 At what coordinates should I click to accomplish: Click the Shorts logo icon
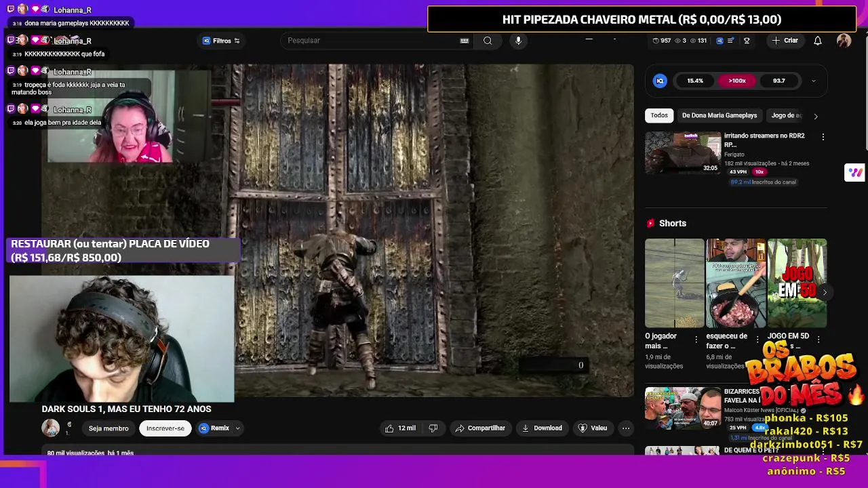(651, 223)
